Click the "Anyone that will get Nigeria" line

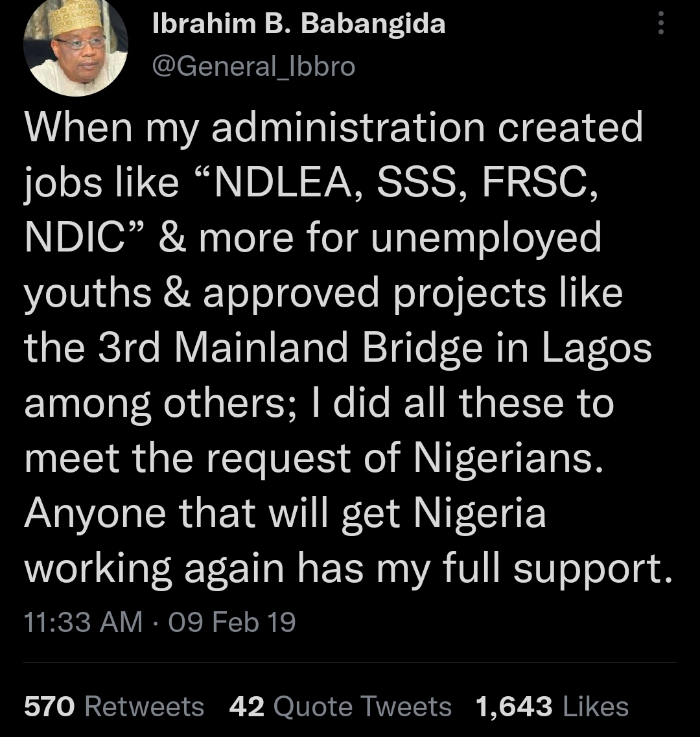[285, 514]
